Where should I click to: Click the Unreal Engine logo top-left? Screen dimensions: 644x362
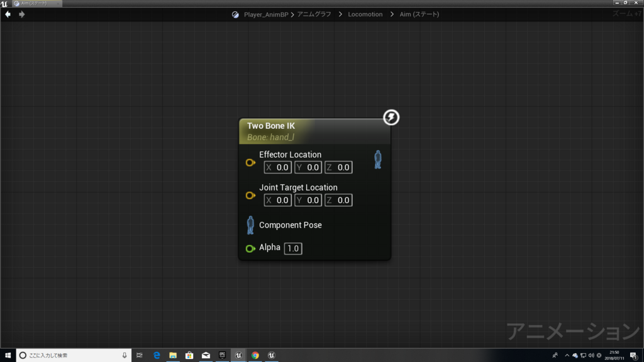[x=4, y=3]
